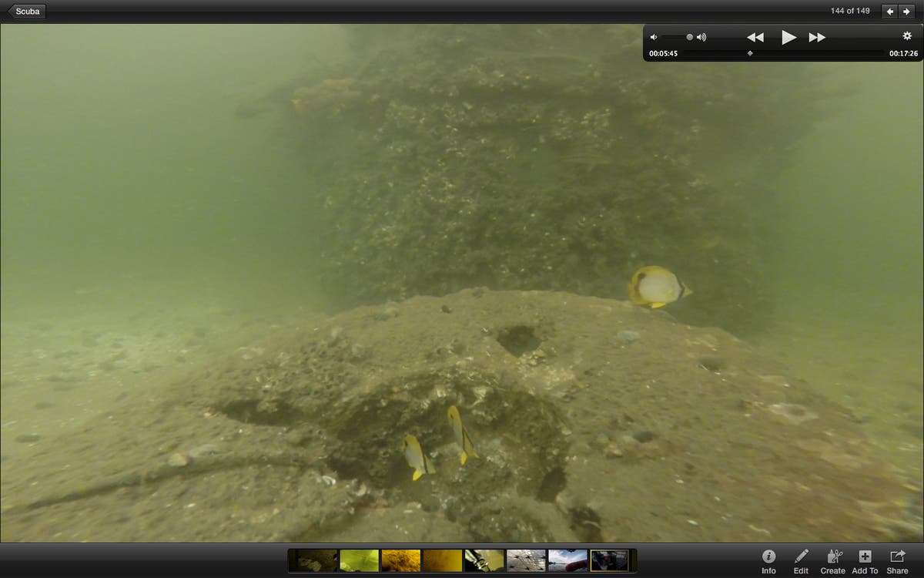Go back to the Scuba album
Image resolution: width=924 pixels, height=578 pixels.
point(26,12)
